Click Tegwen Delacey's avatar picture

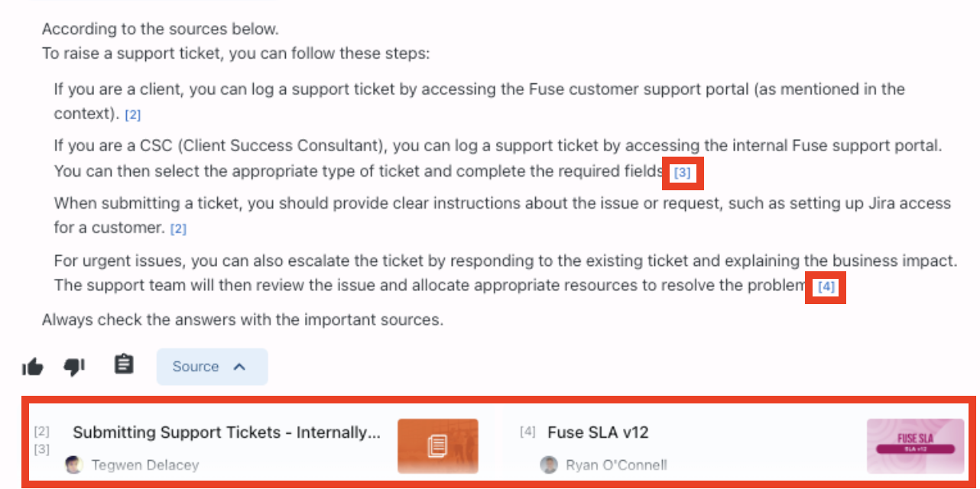tap(74, 465)
